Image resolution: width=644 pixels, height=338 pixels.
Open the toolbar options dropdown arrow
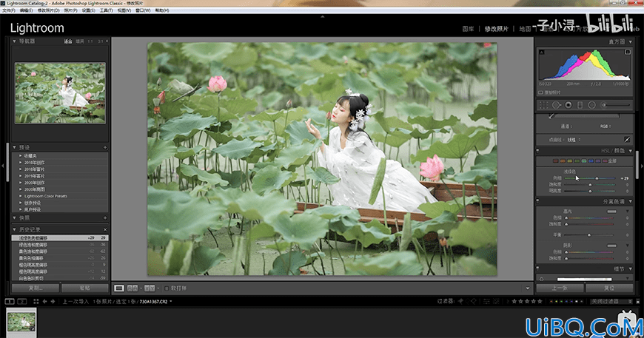[x=528, y=288]
